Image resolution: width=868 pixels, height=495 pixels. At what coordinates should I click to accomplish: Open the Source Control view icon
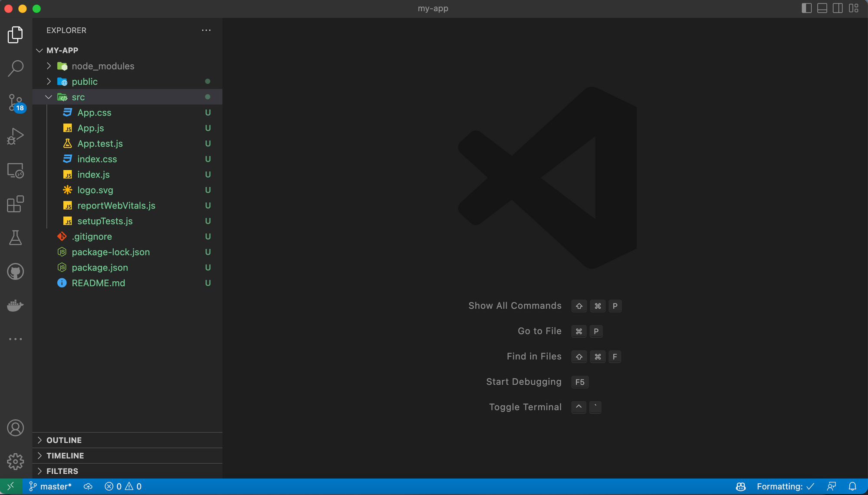click(x=16, y=102)
